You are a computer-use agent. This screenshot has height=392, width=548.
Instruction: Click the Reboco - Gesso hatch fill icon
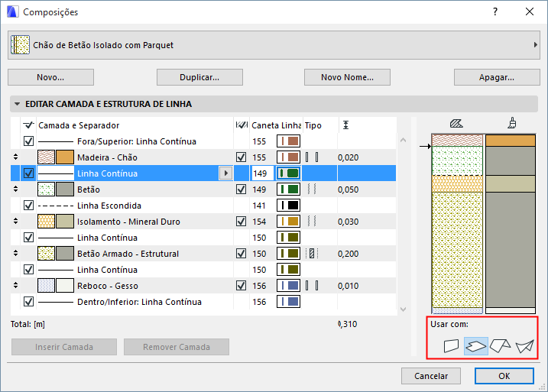point(46,286)
